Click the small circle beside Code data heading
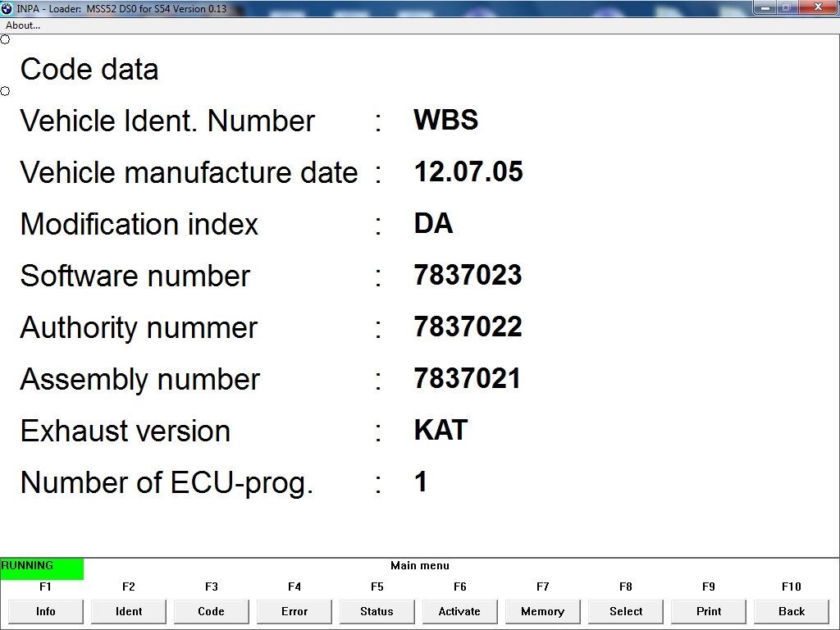 click(5, 91)
